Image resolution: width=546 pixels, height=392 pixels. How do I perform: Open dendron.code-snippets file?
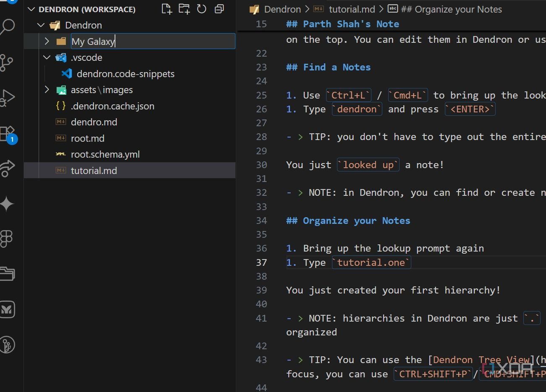point(125,74)
